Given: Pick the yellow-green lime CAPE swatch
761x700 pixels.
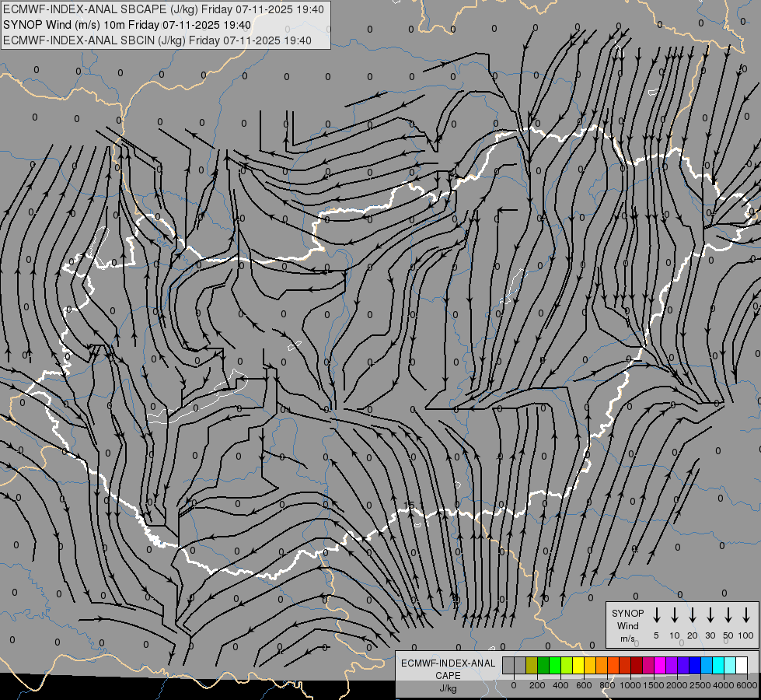Looking at the screenshot, I should (567, 665).
